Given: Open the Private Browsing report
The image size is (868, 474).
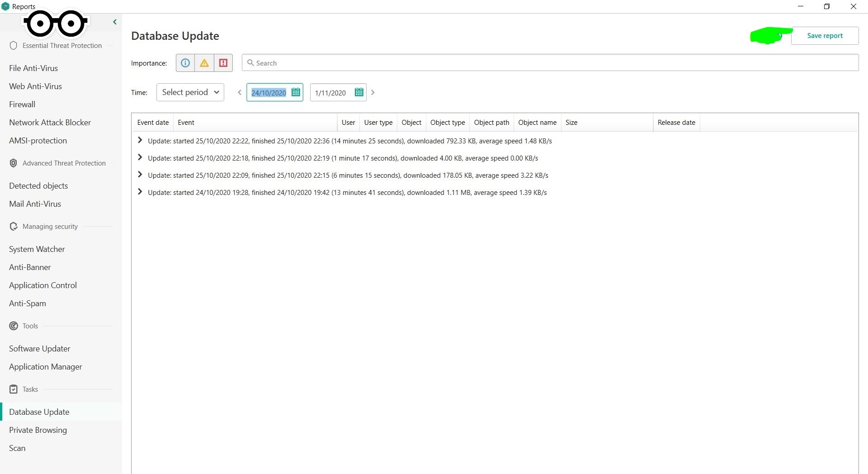Looking at the screenshot, I should pos(38,430).
